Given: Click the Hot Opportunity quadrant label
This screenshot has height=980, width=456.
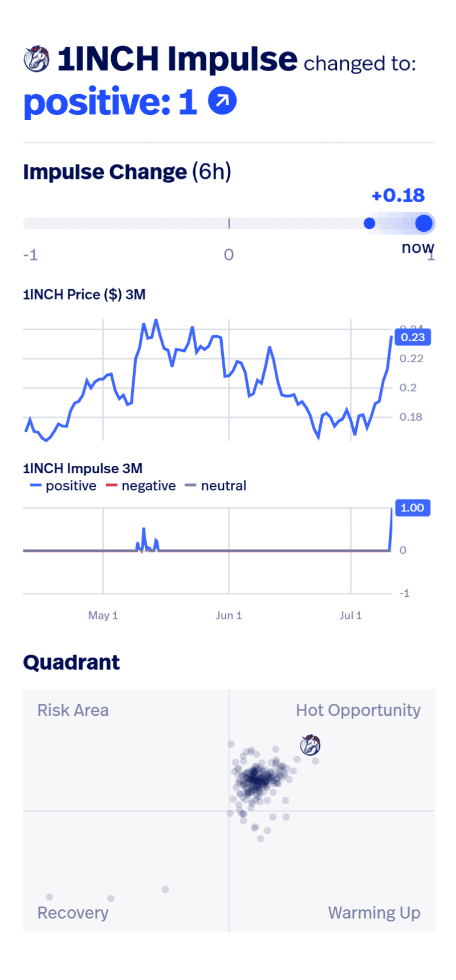Looking at the screenshot, I should point(358,710).
